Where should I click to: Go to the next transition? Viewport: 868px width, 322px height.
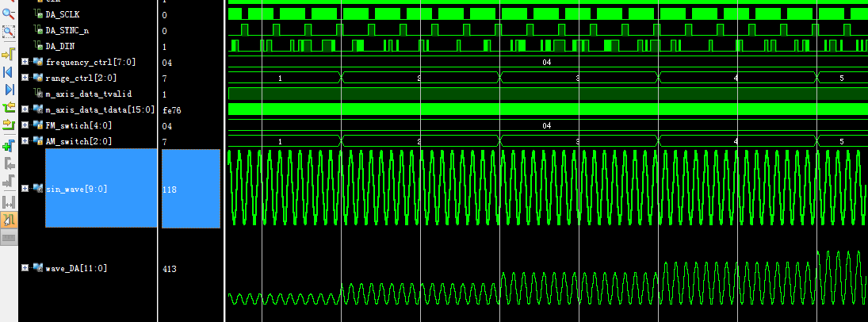coord(9,125)
